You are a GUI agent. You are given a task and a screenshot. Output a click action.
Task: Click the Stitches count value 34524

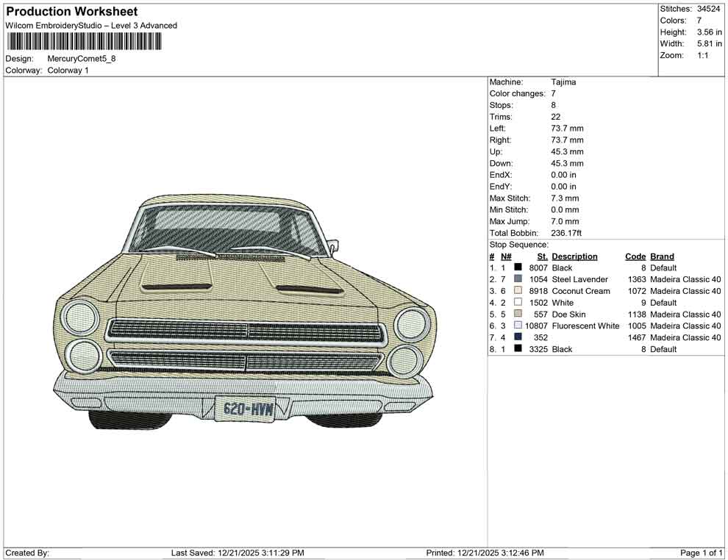click(x=709, y=9)
